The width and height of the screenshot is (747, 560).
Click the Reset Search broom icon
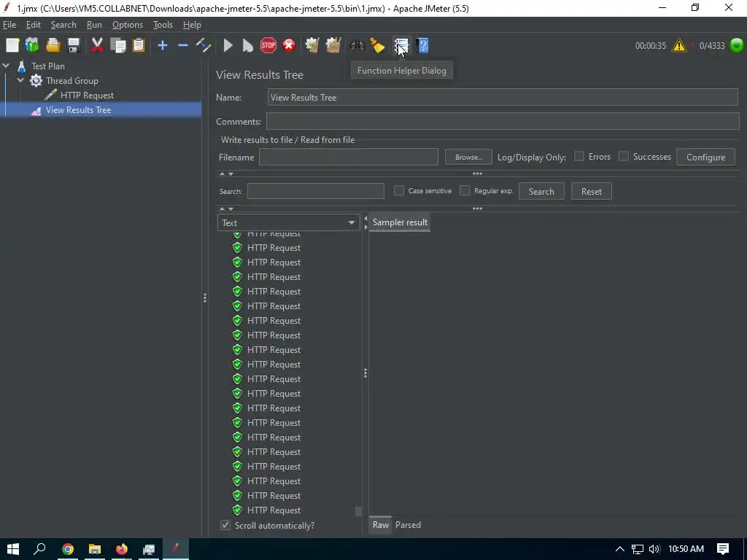click(377, 45)
